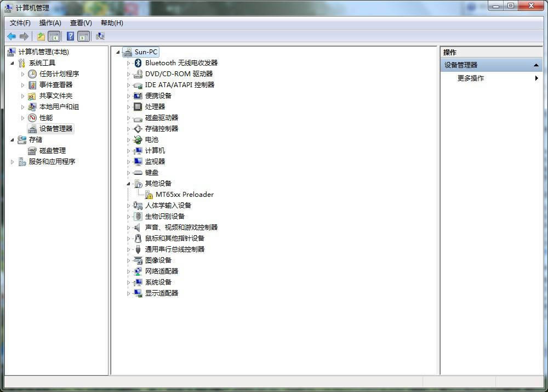
Task: Open Help using the question mark toolbar icon
Action: click(70, 36)
